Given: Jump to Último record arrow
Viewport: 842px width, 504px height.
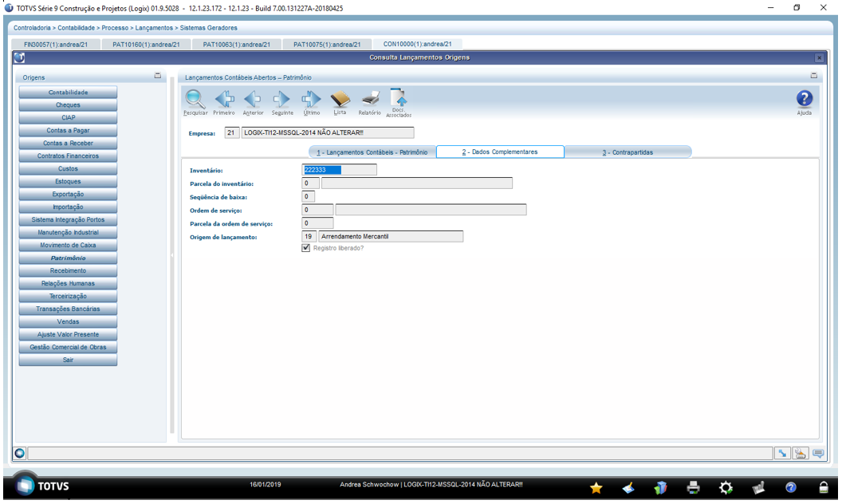Looking at the screenshot, I should click(x=311, y=100).
